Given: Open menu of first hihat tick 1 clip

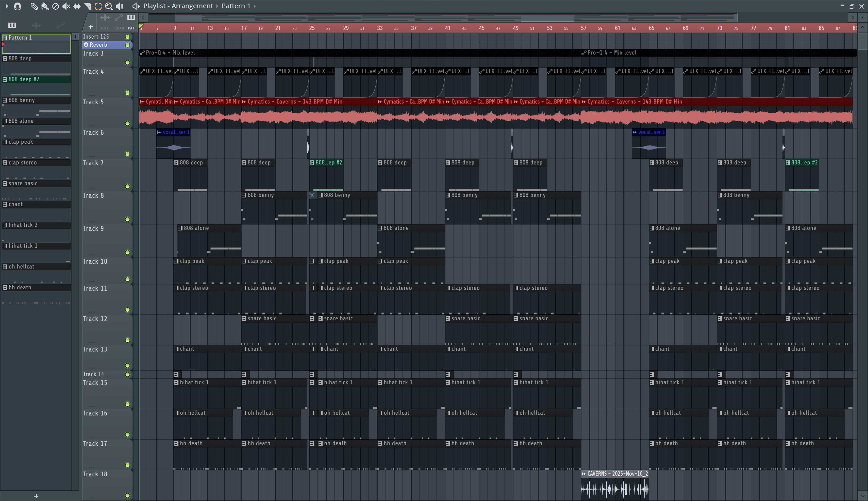Looking at the screenshot, I should point(176,382).
